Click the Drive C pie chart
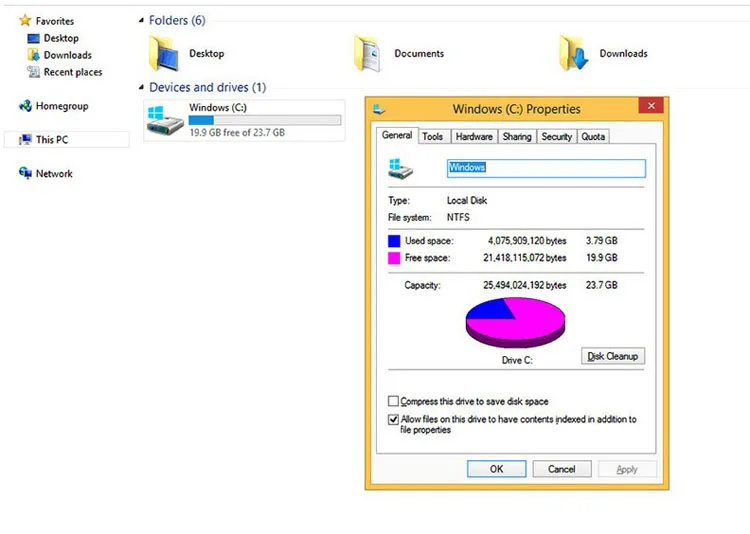This screenshot has height=534, width=750. 516,322
